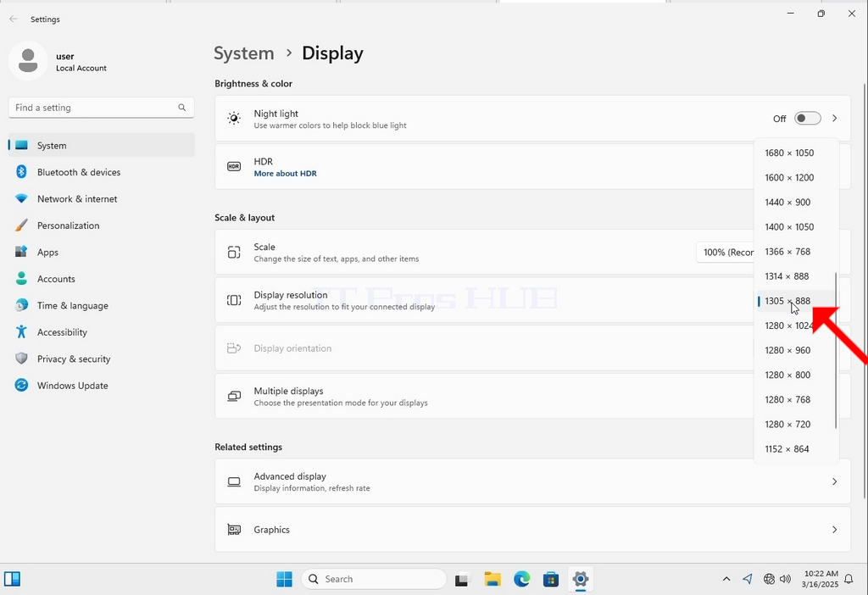Screen dimensions: 868x595
Task: Click the search magnifier in Find a setting
Action: tap(181, 108)
